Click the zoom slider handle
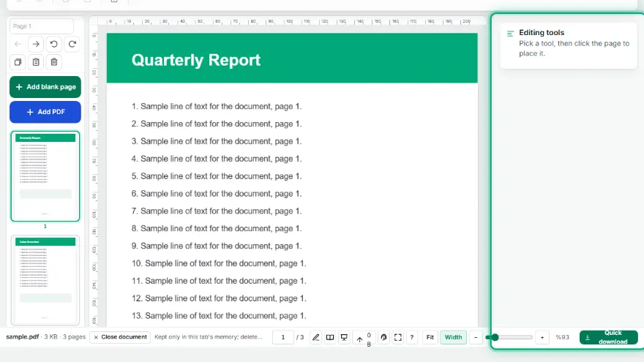 click(x=495, y=337)
